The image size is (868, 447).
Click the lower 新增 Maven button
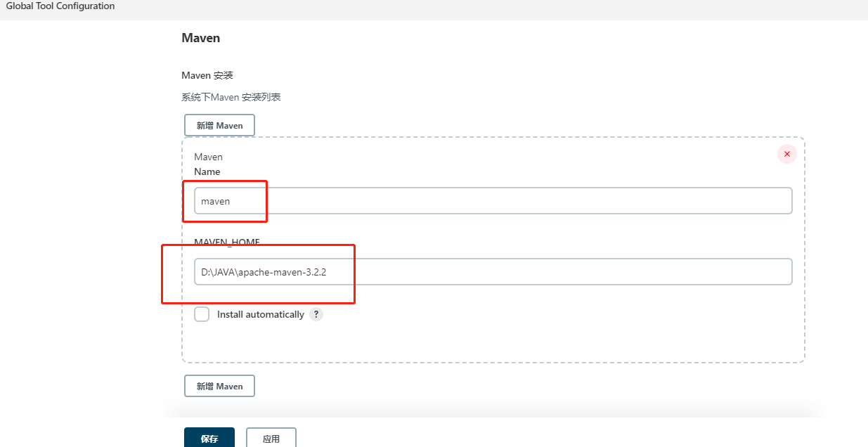(219, 386)
